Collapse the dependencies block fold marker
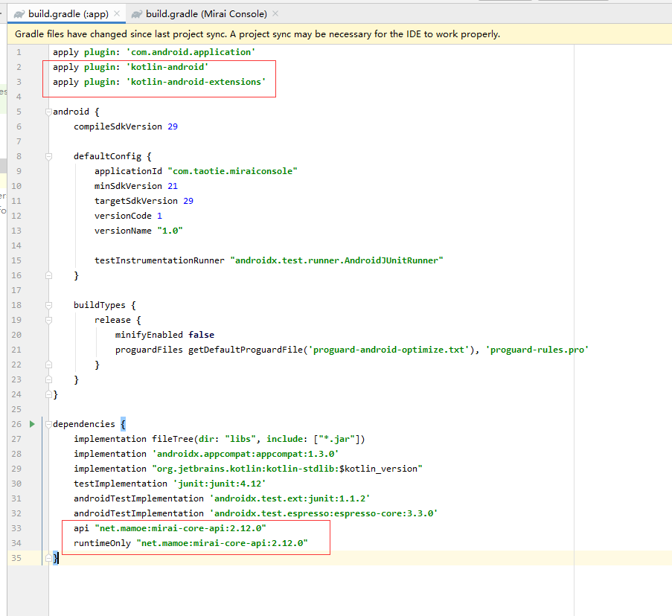Viewport: 672px width, 616px height. click(x=48, y=424)
